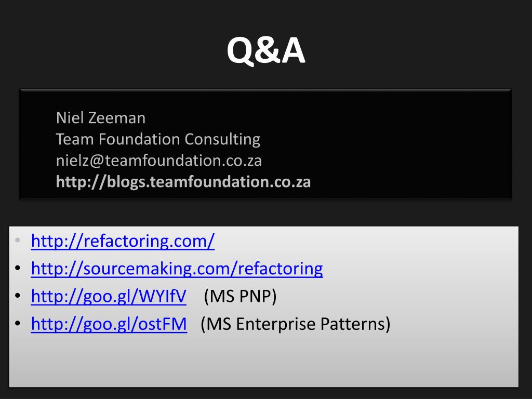Click the (MS PNP) label

pyautogui.click(x=240, y=296)
